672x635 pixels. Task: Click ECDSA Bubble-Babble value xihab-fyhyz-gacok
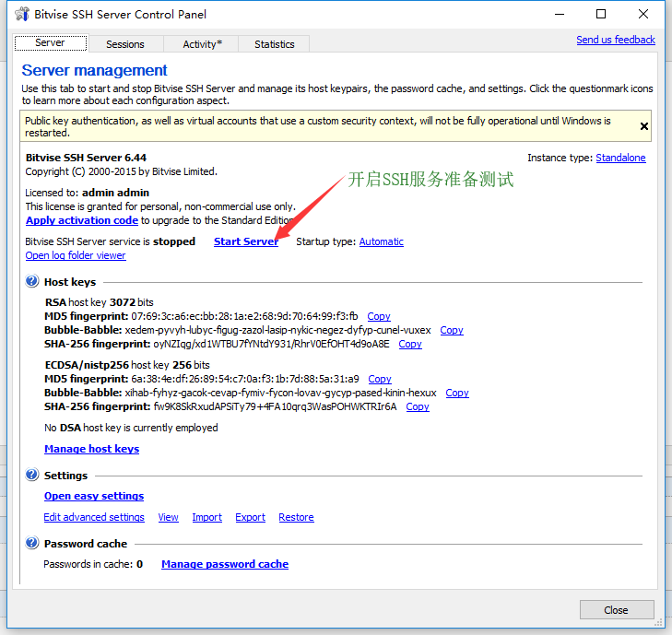click(280, 393)
